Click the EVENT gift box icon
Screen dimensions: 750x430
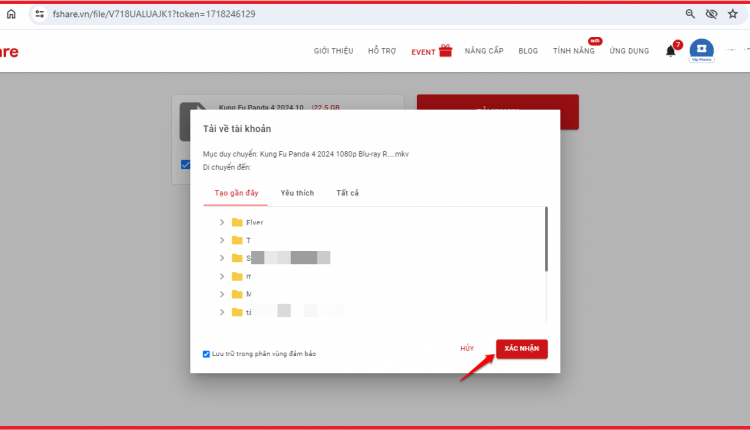(x=445, y=50)
